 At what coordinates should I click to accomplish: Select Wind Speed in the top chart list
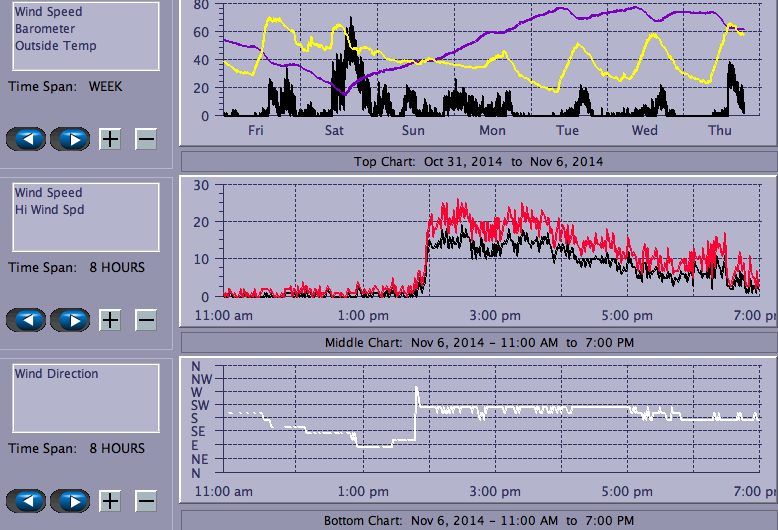48,12
